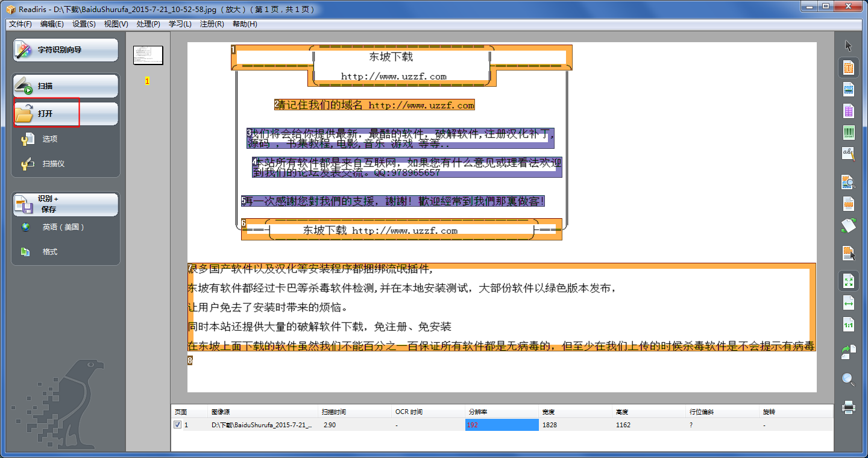Screen dimensions: 868x458
Task: Click the 识别+保存 button label
Action: click(x=48, y=204)
